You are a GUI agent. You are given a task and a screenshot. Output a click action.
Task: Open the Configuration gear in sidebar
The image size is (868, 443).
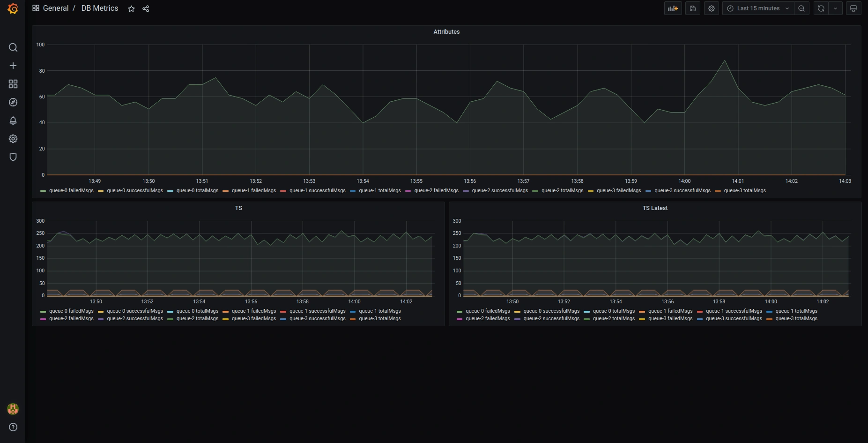pos(13,139)
